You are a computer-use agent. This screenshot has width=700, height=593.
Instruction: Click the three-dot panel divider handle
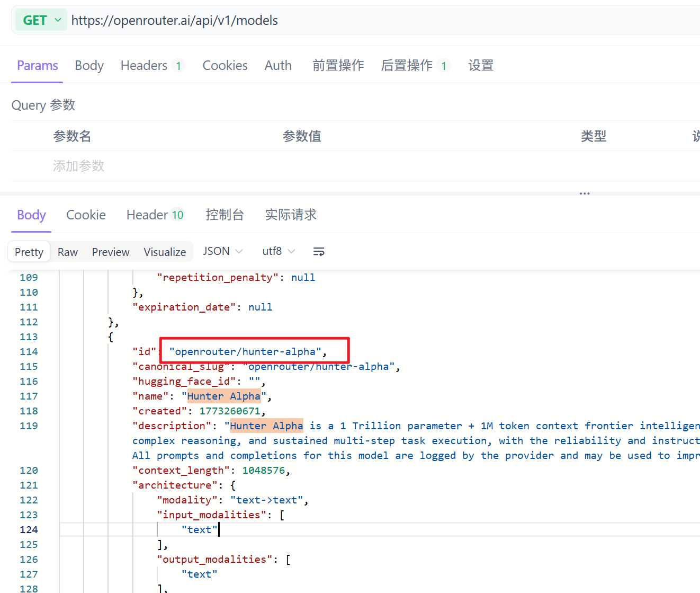[x=585, y=193]
